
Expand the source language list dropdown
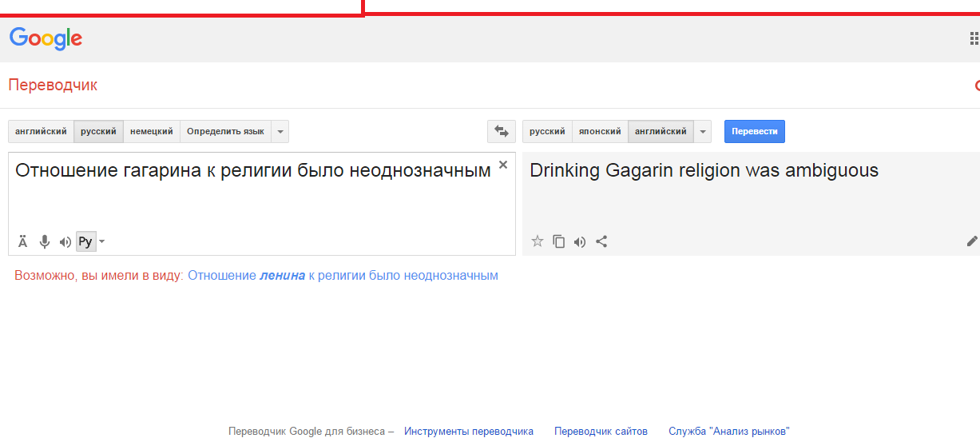280,131
